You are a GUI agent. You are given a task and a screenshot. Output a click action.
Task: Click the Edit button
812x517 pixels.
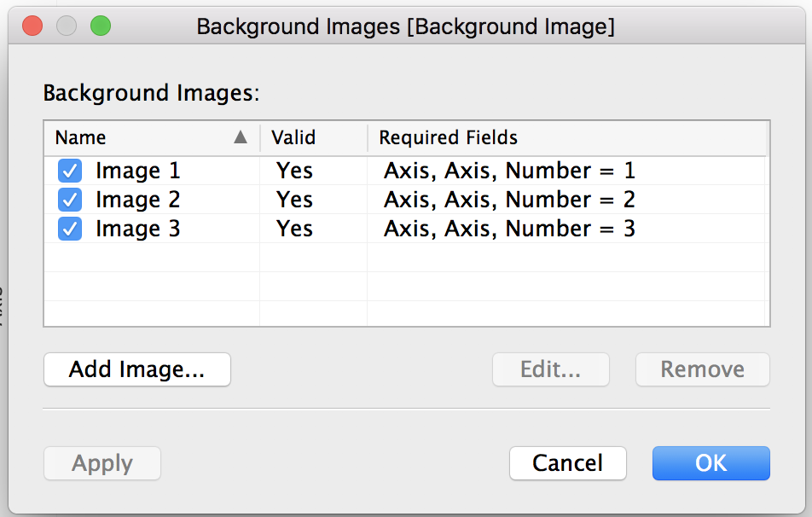click(x=550, y=369)
